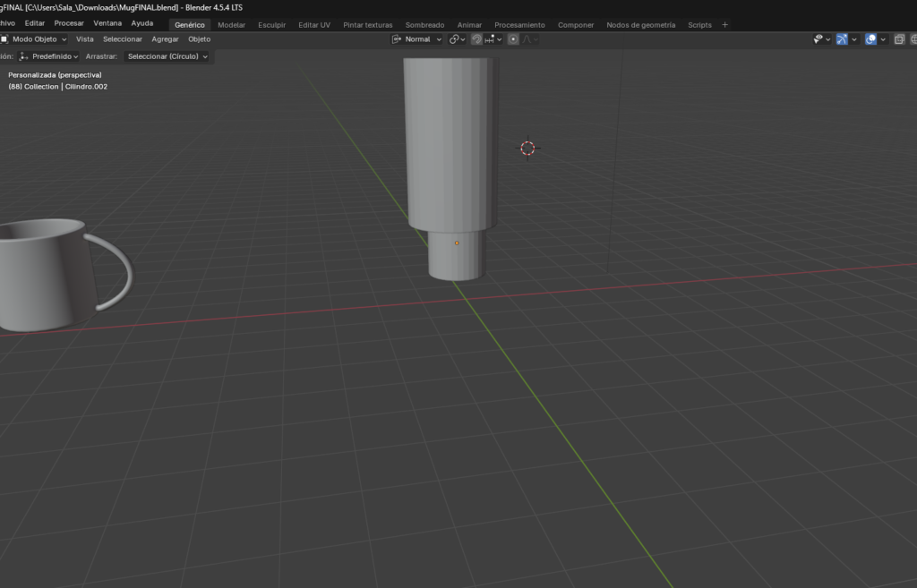Viewport: 917px width, 588px height.
Task: Open the Normal transform orientation dropdown
Action: click(417, 39)
